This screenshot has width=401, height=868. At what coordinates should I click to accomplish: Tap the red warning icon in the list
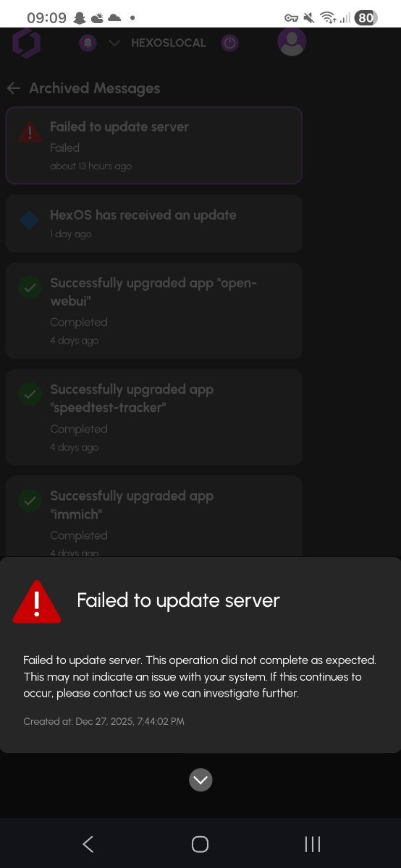pyautogui.click(x=30, y=132)
